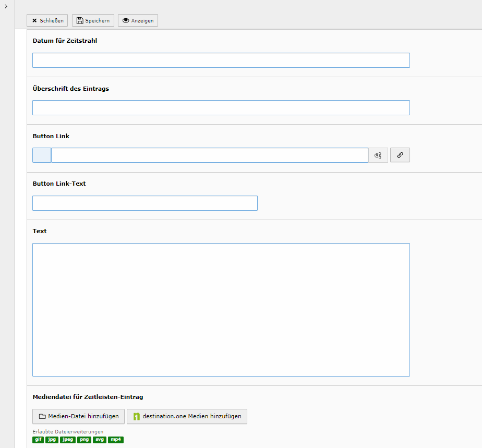Save the record with the Speichern button
Viewport: 482px width, 448px height.
93,20
